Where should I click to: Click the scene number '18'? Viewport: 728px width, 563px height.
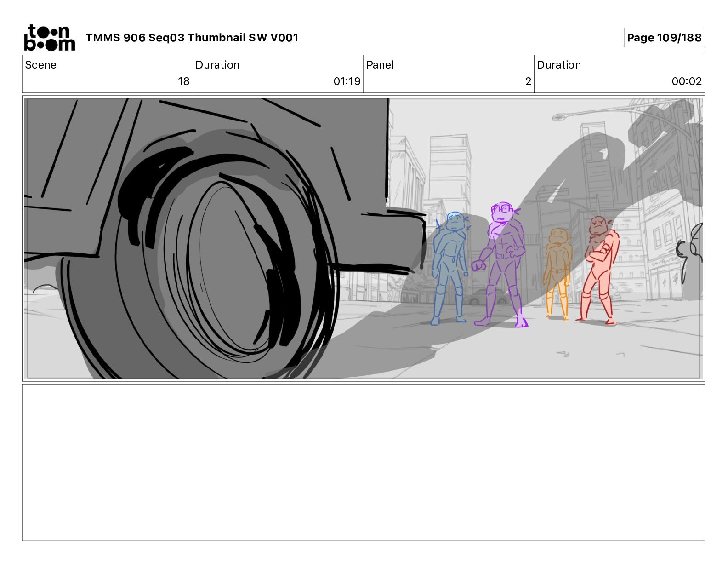click(184, 81)
